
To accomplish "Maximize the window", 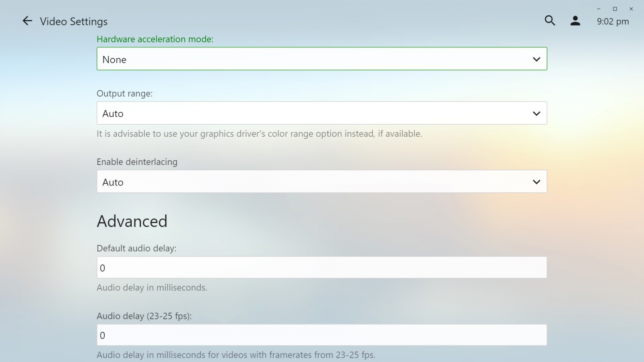I will pyautogui.click(x=615, y=9).
